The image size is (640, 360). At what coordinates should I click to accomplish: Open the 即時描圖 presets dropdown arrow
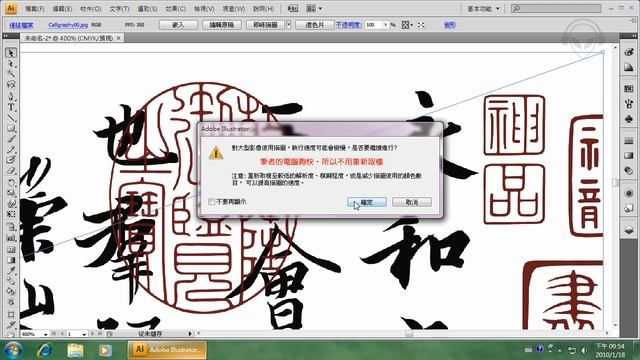(x=289, y=25)
